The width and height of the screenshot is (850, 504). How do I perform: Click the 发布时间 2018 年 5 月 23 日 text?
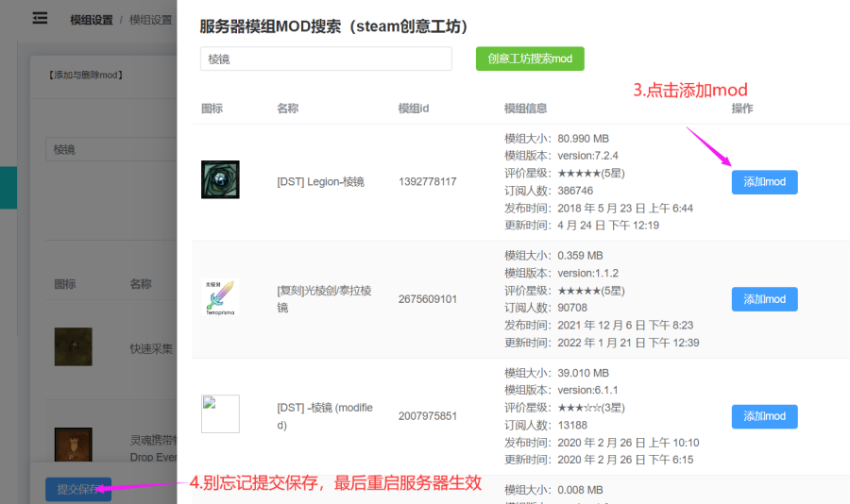click(599, 208)
